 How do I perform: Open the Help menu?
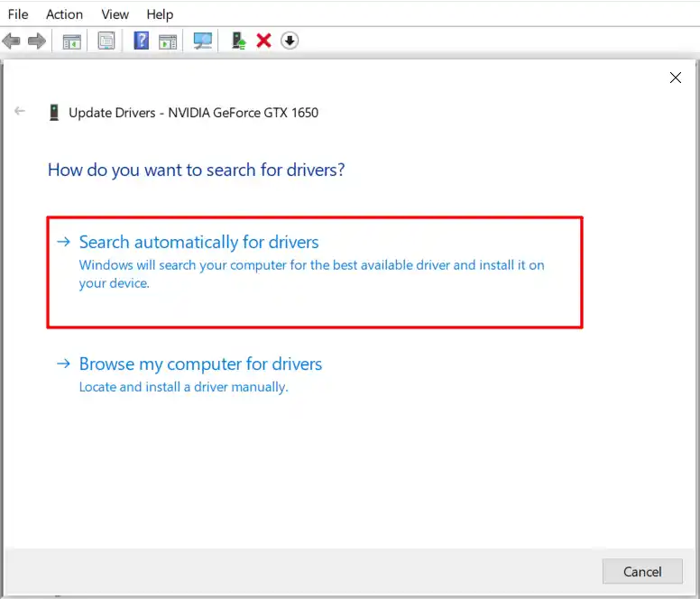[x=160, y=14]
